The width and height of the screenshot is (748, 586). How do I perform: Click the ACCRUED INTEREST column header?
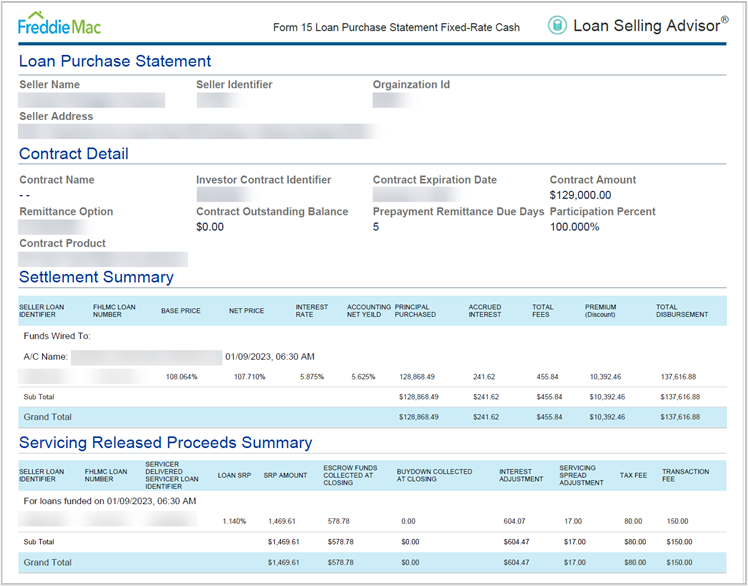pos(485,311)
